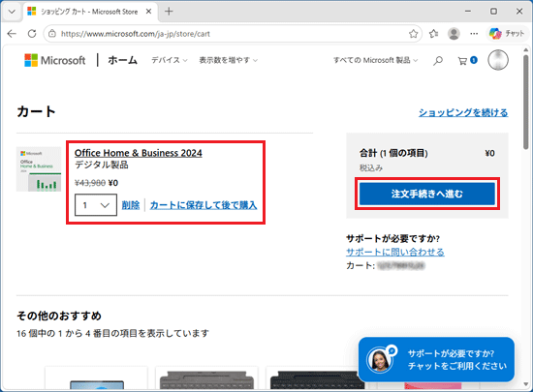This screenshot has height=392, width=533.
Task: Open the チャットをご利用ください support banner
Action: [x=436, y=359]
